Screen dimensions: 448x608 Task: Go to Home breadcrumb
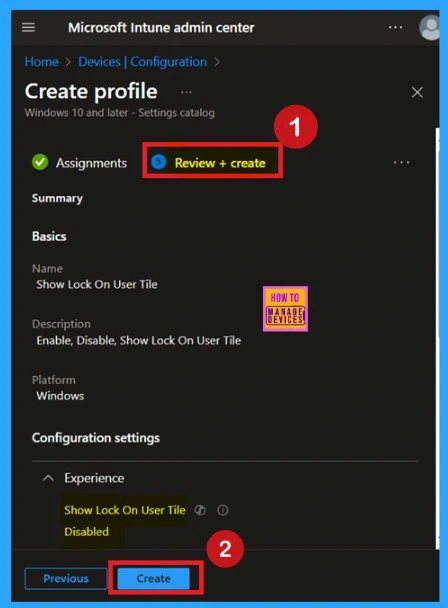click(42, 62)
